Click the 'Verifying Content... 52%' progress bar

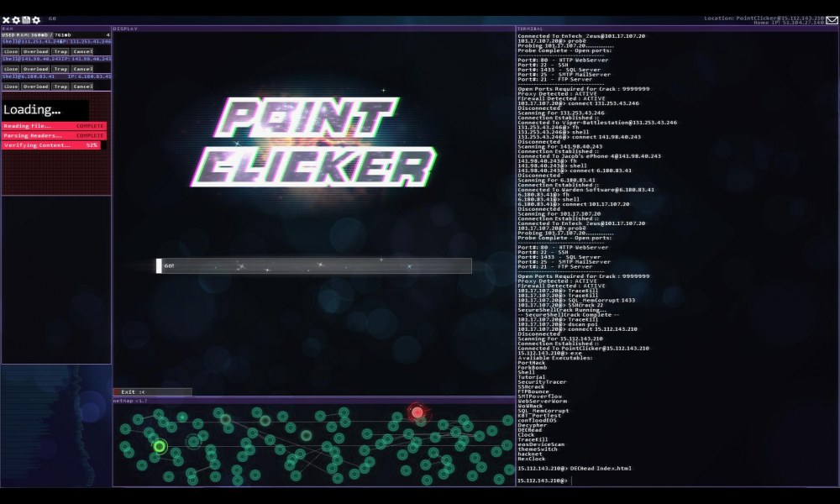click(54, 145)
